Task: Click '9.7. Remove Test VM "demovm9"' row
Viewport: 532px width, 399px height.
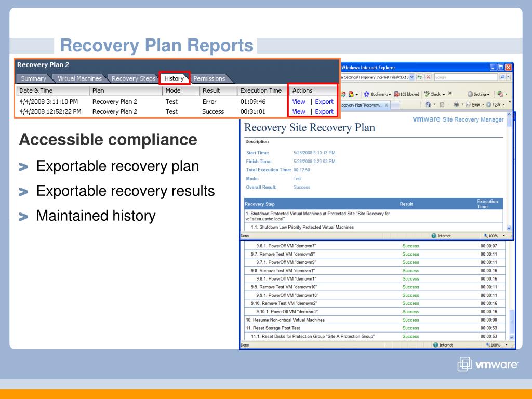Action: 375,254
